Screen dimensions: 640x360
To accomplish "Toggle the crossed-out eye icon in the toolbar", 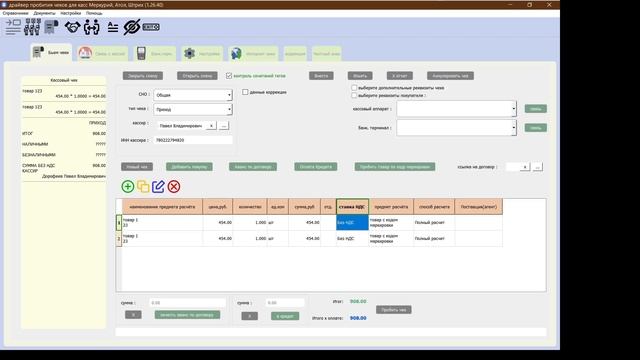I will click(x=131, y=27).
